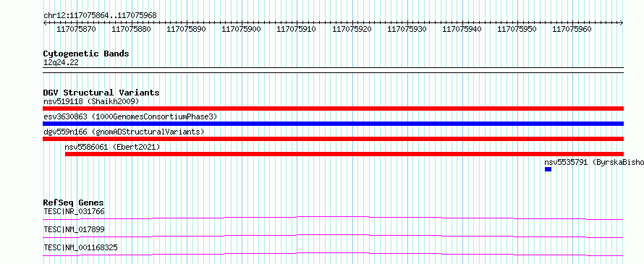Click the red bar for nsv5586061
This screenshot has height=264, width=644.
[x=344, y=154]
